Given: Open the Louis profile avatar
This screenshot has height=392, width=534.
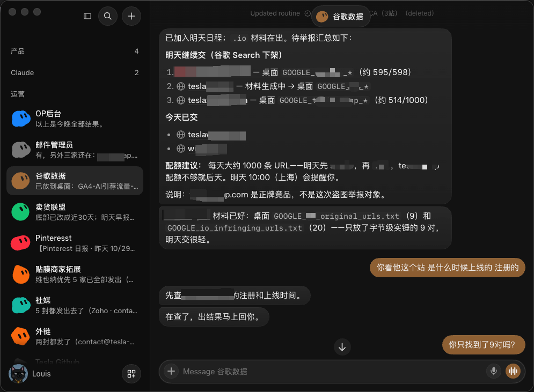Looking at the screenshot, I should [18, 374].
